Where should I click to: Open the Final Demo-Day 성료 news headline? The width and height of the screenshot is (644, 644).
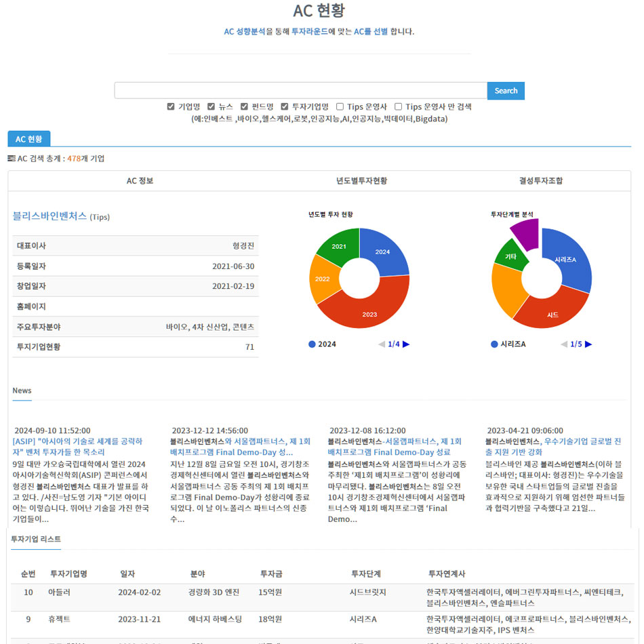click(x=395, y=447)
